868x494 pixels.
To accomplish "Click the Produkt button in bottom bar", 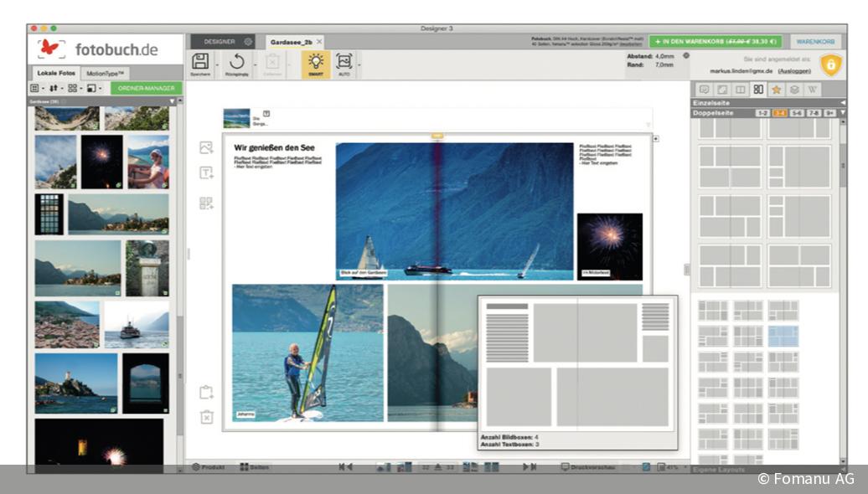I will (x=208, y=467).
